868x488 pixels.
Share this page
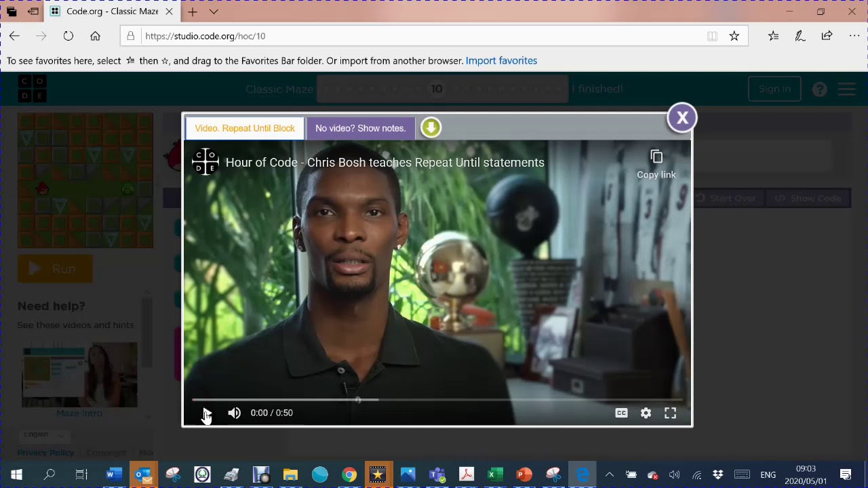[x=827, y=36]
